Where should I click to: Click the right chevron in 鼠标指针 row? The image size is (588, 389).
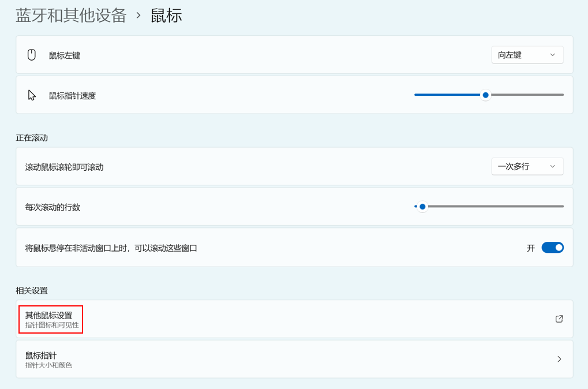pos(559,359)
